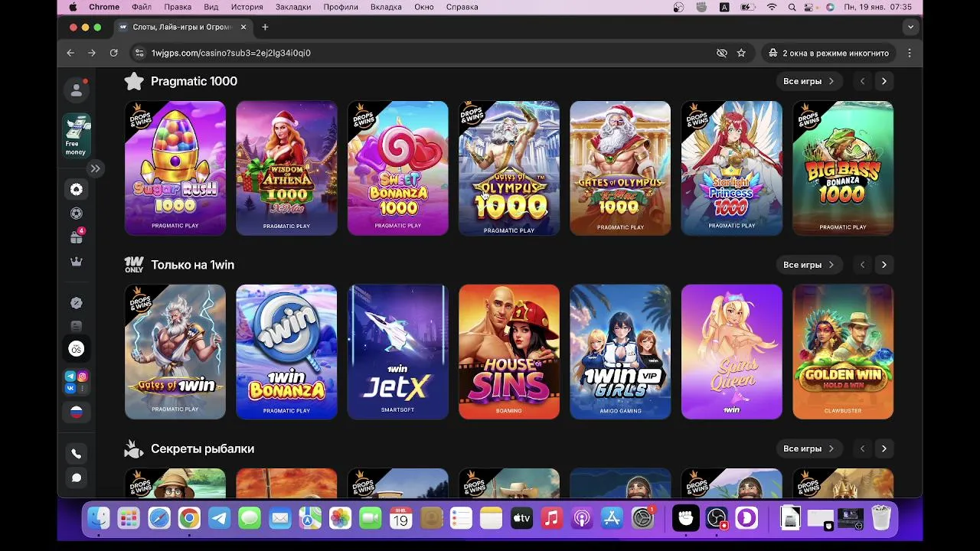
Task: Open the user profile icon in sidebar
Action: [77, 90]
